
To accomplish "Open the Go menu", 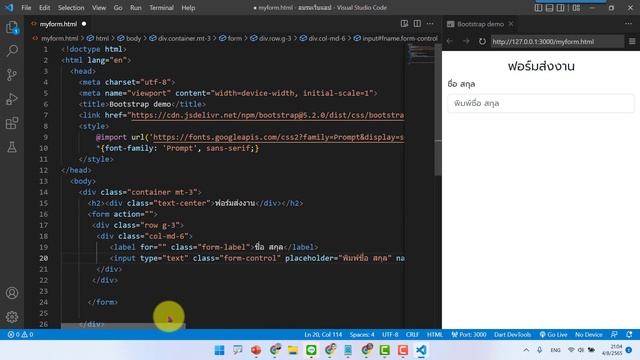I will 118,8.
